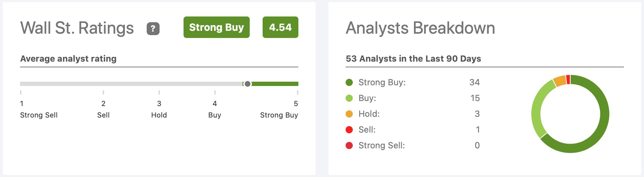Click the light green Buy legend dot
Screen dimensions: 644x177
pyautogui.click(x=349, y=98)
